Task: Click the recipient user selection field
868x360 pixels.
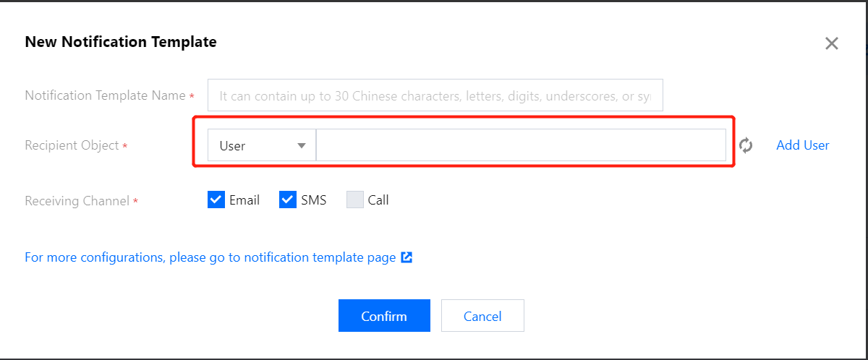Action: tap(521, 145)
